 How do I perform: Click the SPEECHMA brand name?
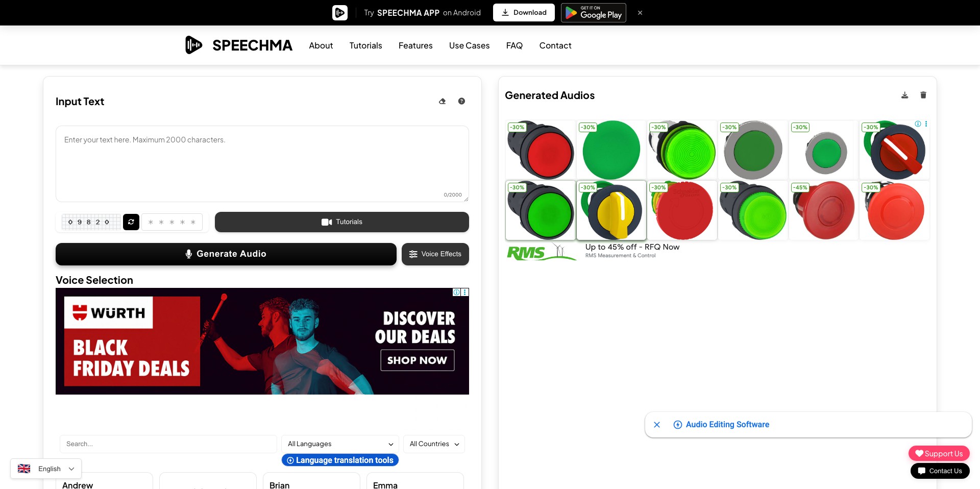(252, 45)
